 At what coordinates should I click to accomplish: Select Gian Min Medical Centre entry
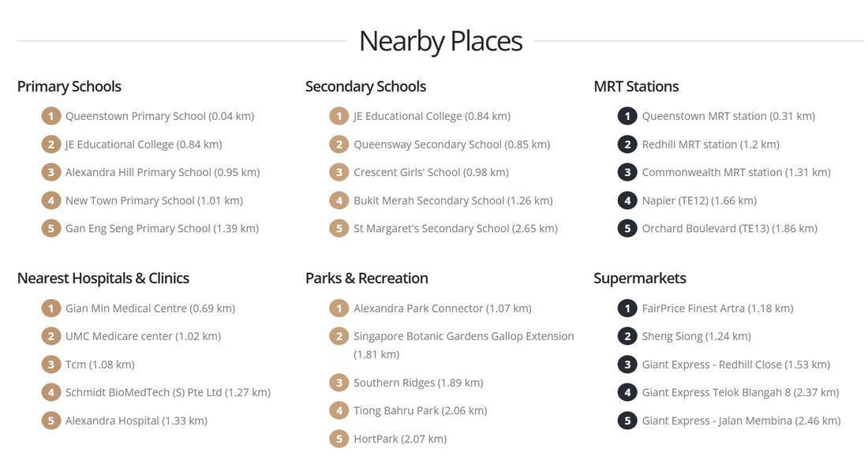[x=150, y=309]
